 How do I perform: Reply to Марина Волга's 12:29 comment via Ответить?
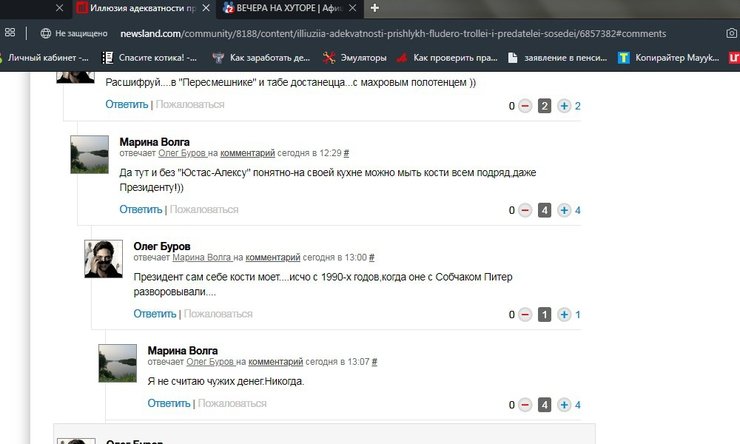click(140, 210)
